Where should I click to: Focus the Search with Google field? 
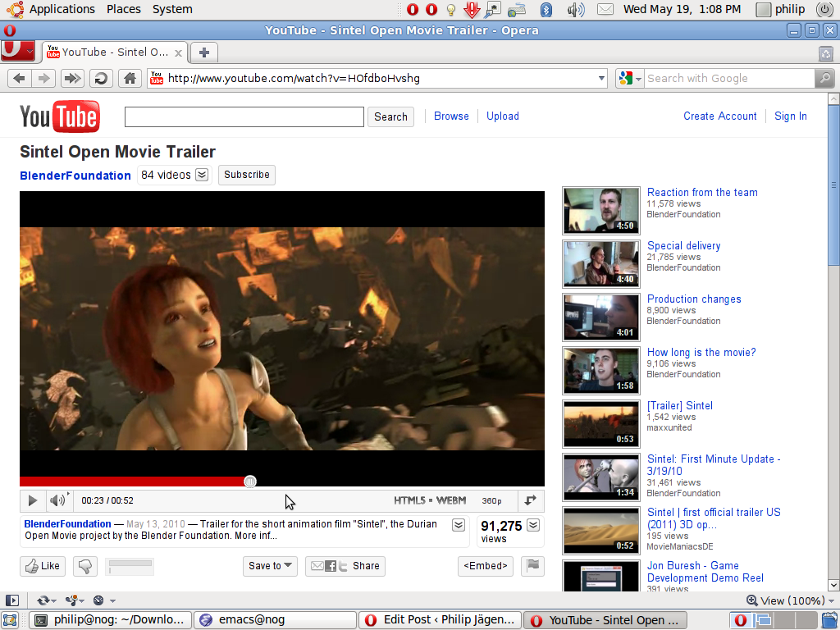(x=728, y=79)
